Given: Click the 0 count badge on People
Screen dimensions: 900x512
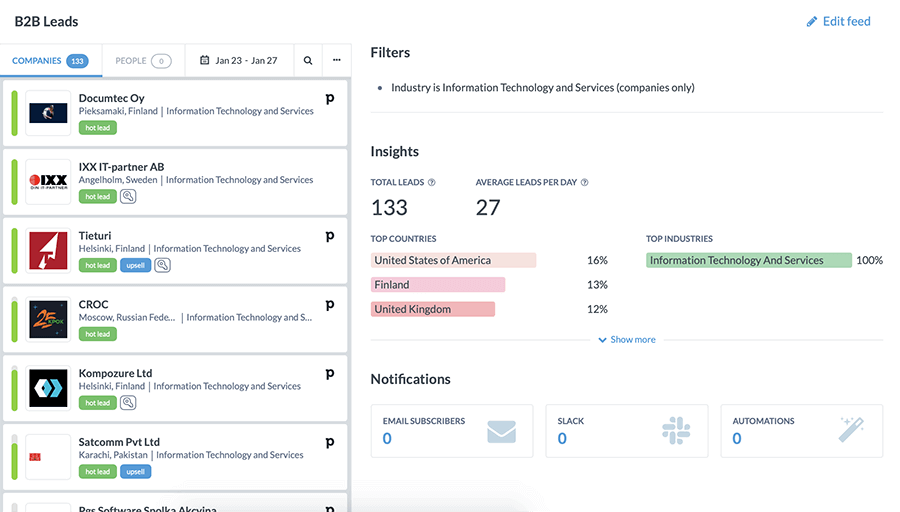Looking at the screenshot, I should click(161, 61).
